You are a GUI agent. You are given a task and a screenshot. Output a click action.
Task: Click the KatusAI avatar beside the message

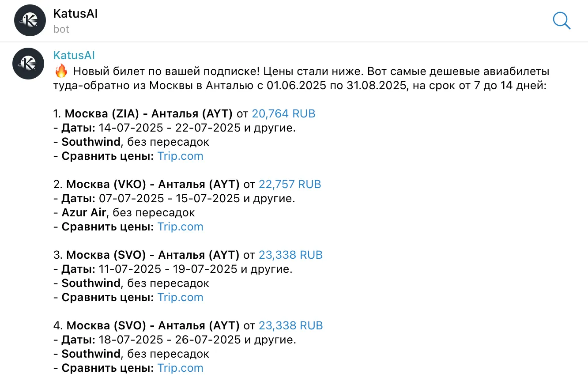pyautogui.click(x=30, y=63)
